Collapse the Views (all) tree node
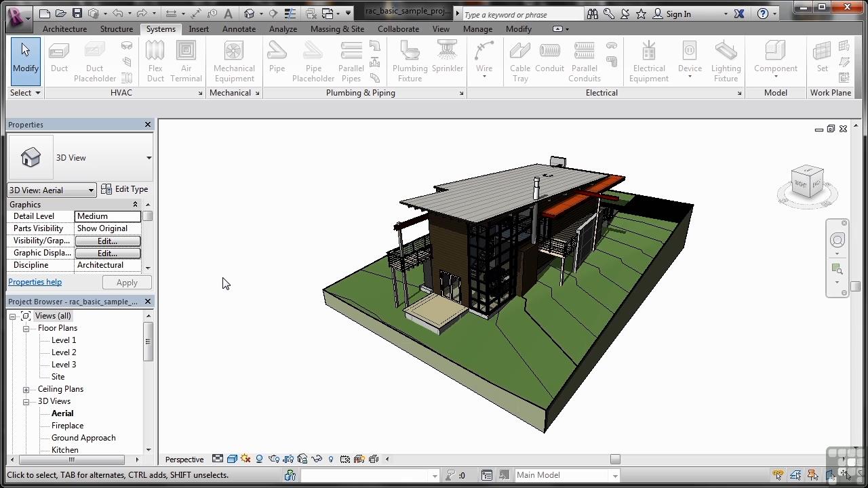Viewport: 868px width, 488px height. click(x=12, y=316)
